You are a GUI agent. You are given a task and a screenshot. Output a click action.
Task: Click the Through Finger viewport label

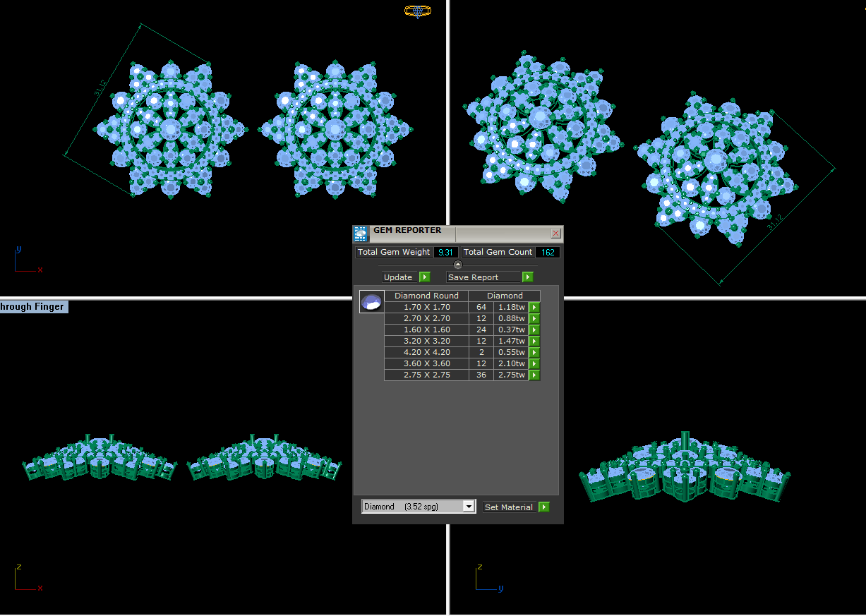[34, 306]
